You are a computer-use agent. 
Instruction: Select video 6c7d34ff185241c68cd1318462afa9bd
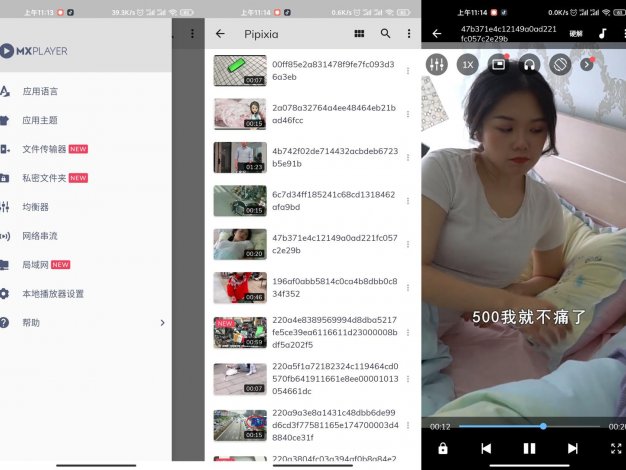313,201
